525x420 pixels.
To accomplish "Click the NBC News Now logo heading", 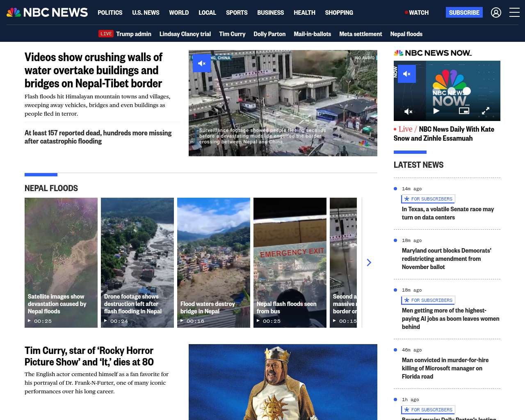I will click(433, 53).
